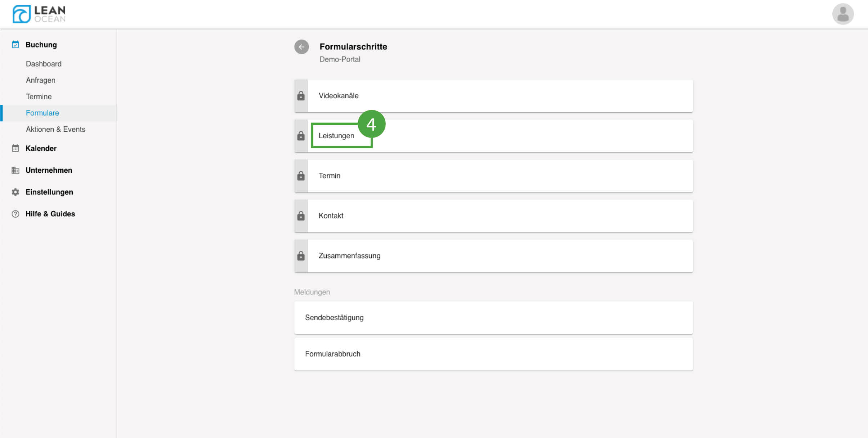Click the lock icon next to Zusammenfassung
Image resolution: width=868 pixels, height=438 pixels.
[301, 256]
